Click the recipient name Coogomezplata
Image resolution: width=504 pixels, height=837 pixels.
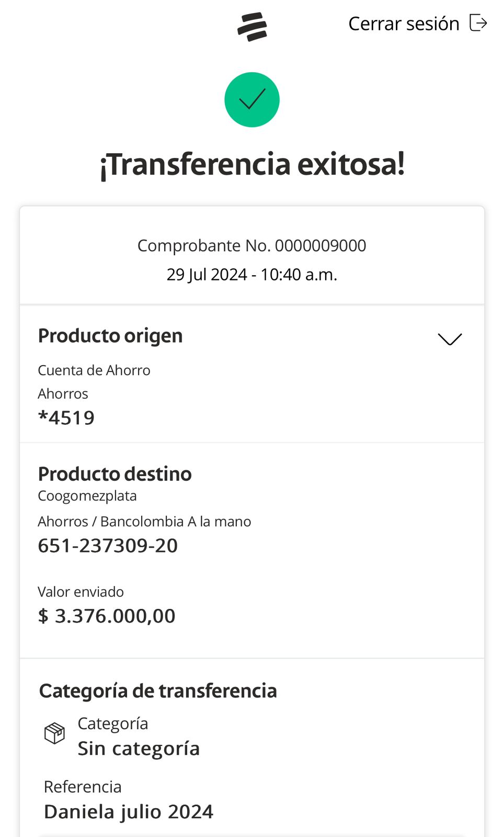(x=87, y=496)
